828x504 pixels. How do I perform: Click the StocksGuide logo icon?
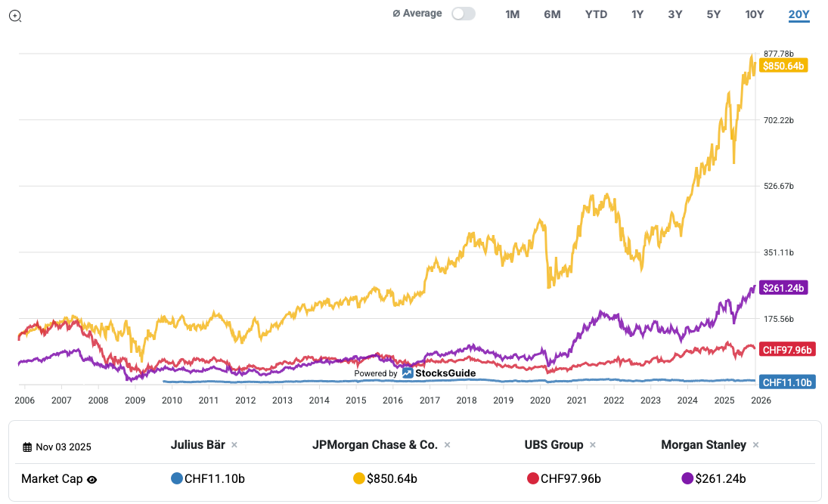pos(408,373)
